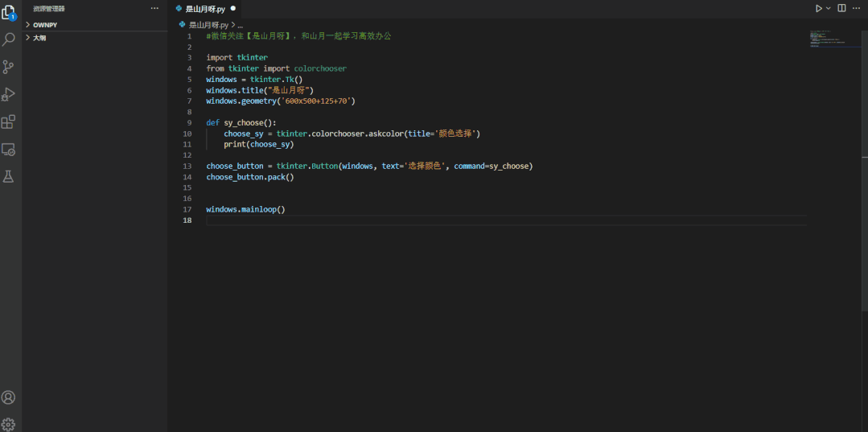
Task: Click the breadcrumb ellipsis symbol item
Action: pyautogui.click(x=241, y=25)
